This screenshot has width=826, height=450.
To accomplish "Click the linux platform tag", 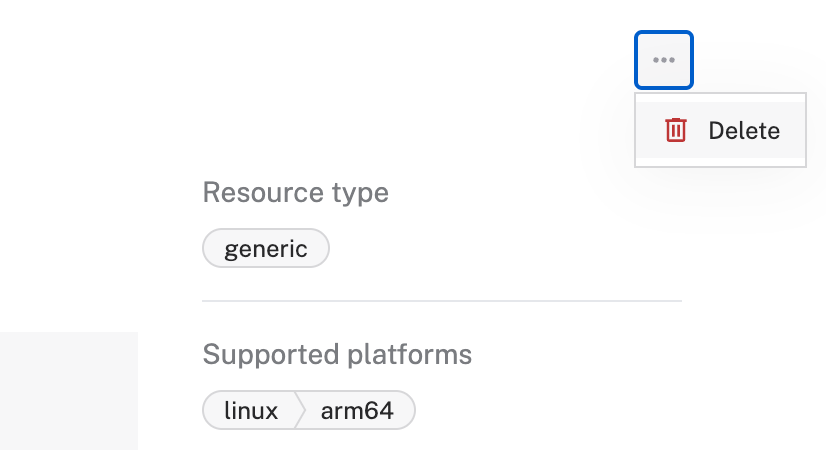I will [251, 410].
